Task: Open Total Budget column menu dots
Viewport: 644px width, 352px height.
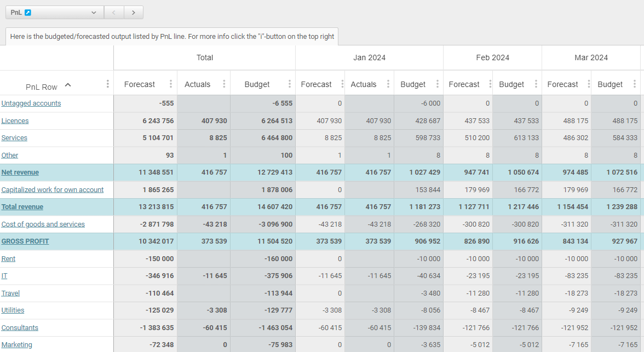Action: tap(289, 84)
